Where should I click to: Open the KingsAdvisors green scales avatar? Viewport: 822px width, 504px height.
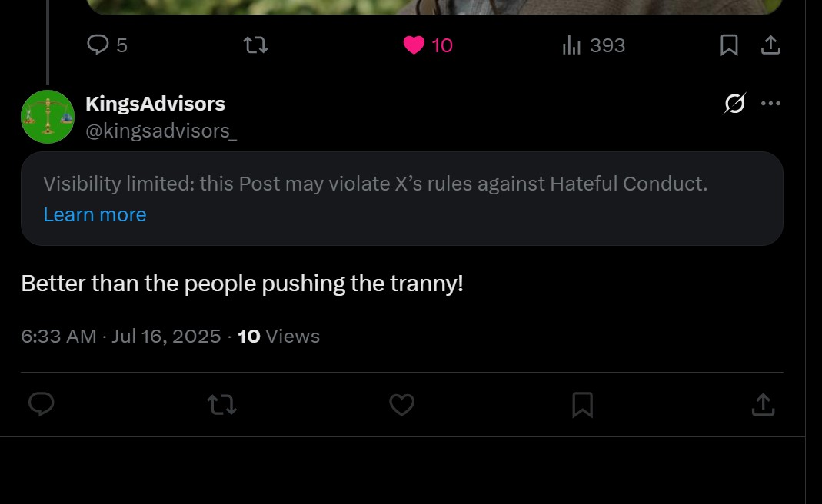(x=48, y=117)
